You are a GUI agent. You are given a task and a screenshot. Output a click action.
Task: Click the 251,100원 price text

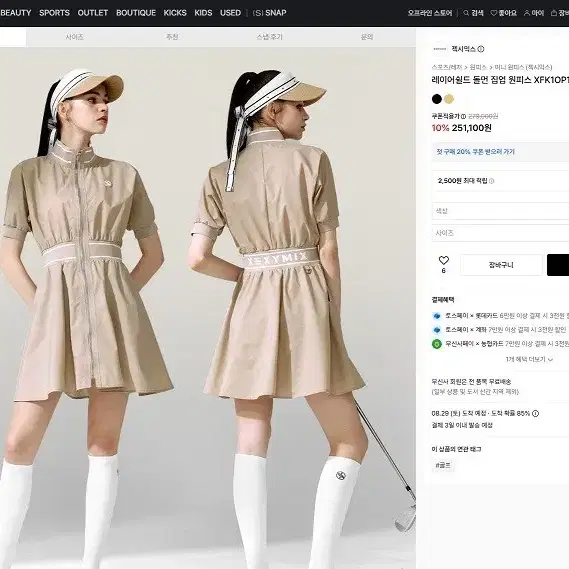[x=472, y=128]
